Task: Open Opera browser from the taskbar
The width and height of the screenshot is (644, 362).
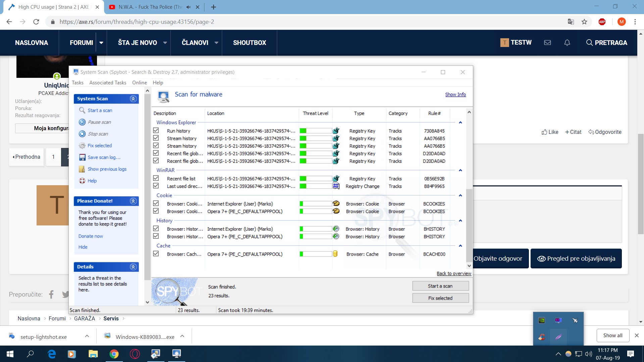Action: click(135, 354)
